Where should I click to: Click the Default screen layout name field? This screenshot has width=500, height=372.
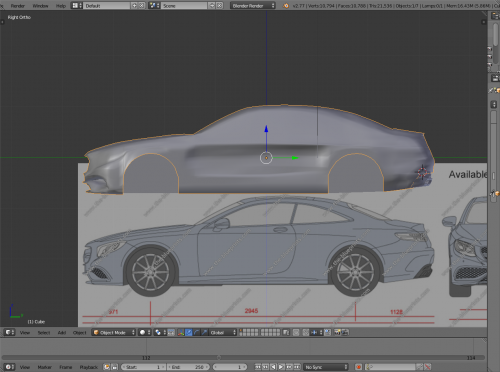pyautogui.click(x=107, y=6)
